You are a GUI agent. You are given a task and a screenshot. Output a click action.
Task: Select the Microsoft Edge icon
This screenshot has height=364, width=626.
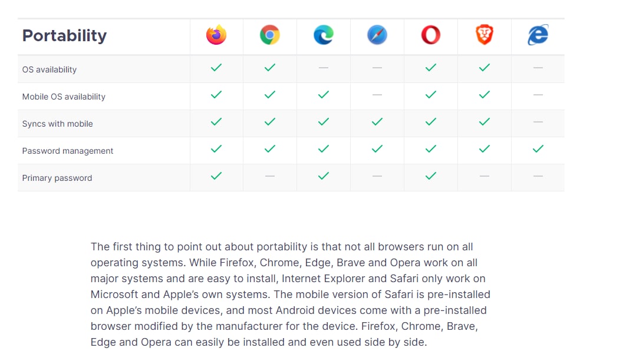pyautogui.click(x=324, y=35)
